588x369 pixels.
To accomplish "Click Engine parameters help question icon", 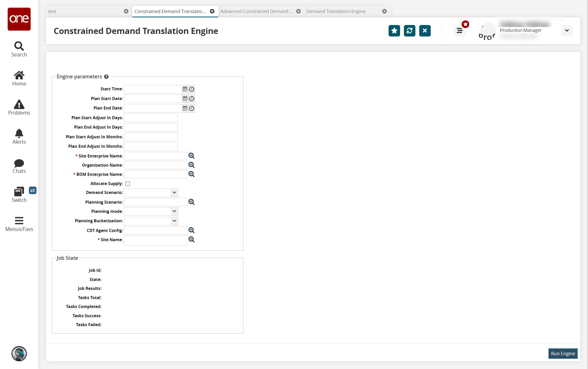I will point(106,77).
